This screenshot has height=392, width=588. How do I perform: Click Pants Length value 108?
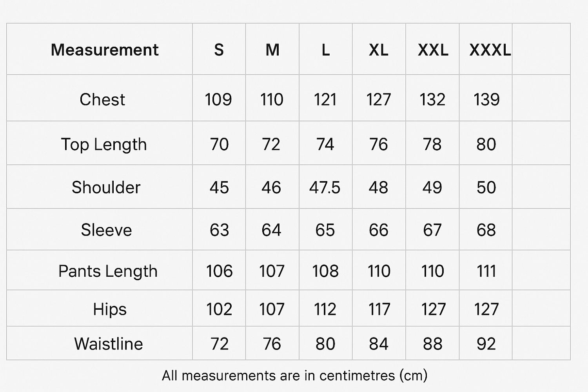click(325, 271)
